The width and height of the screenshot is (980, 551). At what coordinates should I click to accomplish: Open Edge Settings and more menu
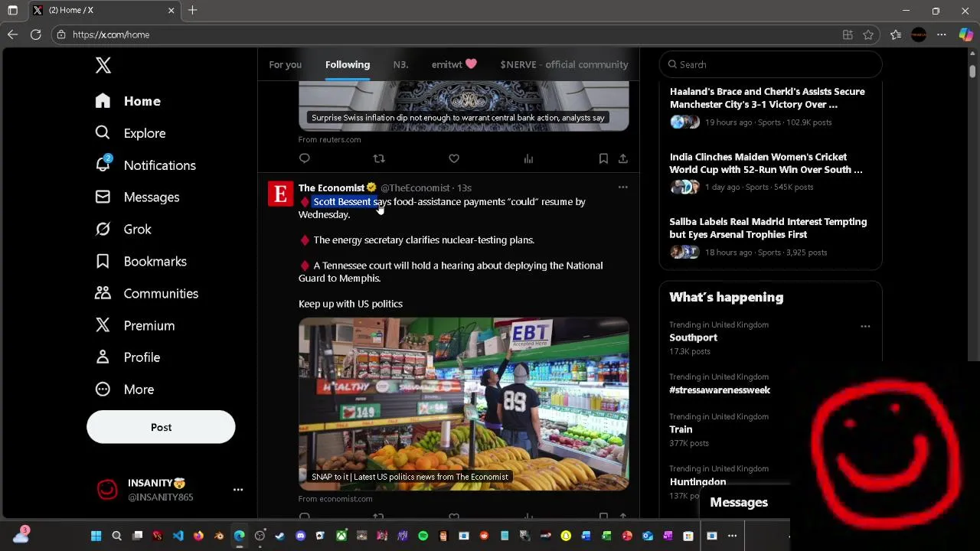coord(942,34)
